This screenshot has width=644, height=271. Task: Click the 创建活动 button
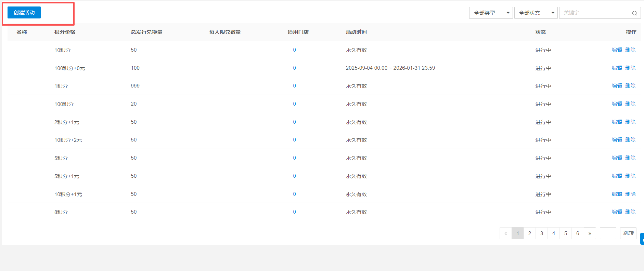(x=24, y=13)
